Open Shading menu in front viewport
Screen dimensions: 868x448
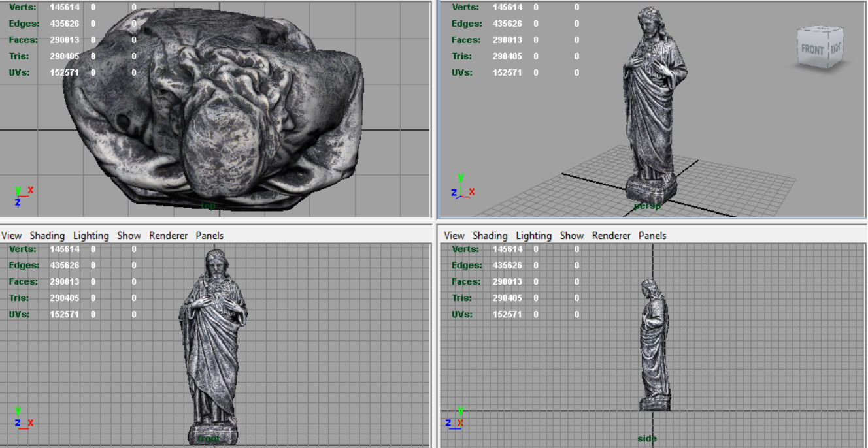47,236
